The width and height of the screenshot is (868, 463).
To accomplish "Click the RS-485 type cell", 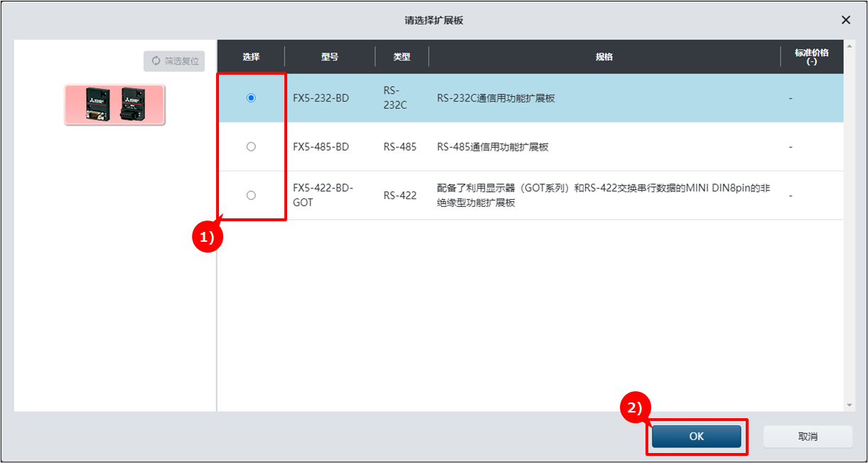I will (x=400, y=147).
